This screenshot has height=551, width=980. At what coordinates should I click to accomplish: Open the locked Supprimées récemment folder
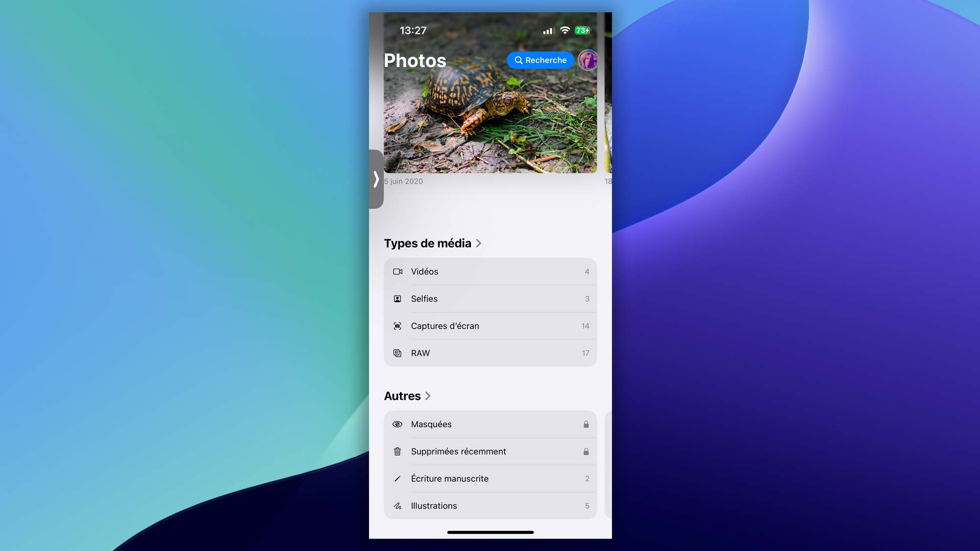[x=490, y=451]
